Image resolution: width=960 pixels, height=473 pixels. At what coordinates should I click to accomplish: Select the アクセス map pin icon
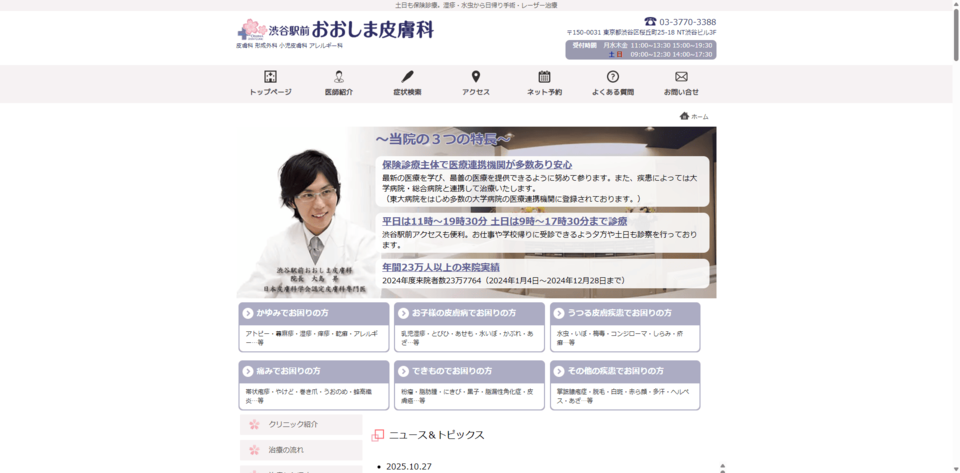coord(476,77)
